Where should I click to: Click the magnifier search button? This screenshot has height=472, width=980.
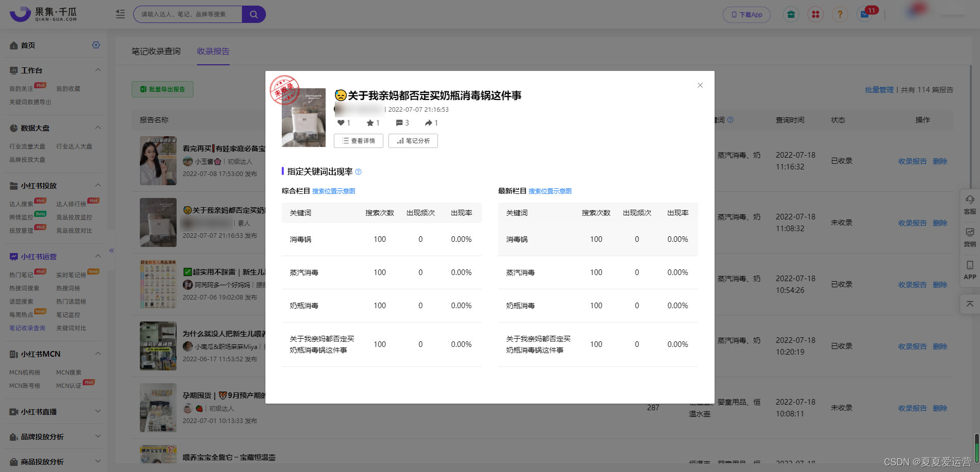click(x=254, y=14)
